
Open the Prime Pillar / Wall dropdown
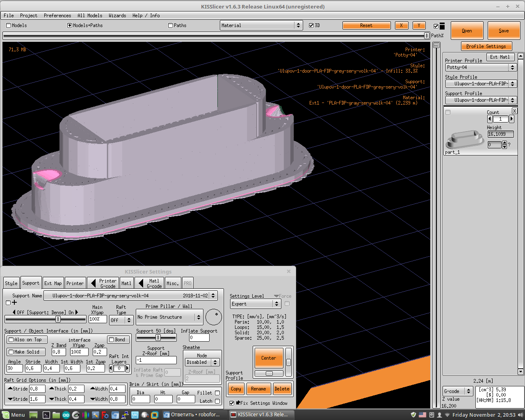click(169, 317)
